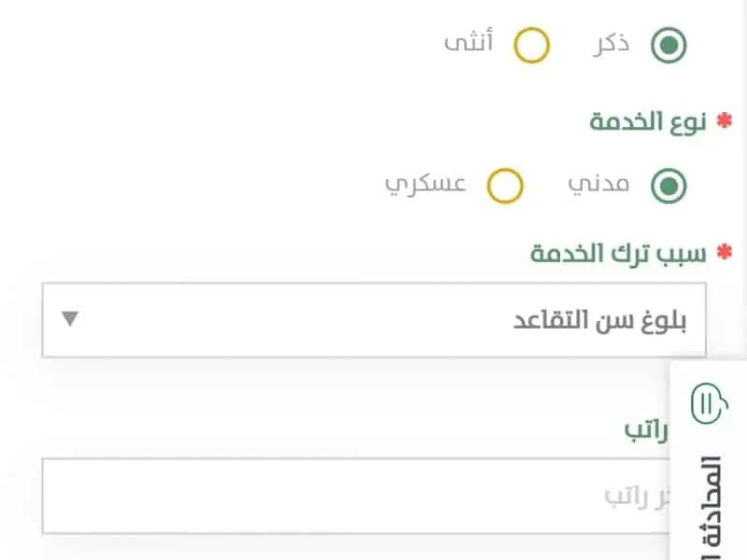This screenshot has width=747, height=560.
Task: Click the dropdown arrow triangle
Action: click(x=70, y=318)
